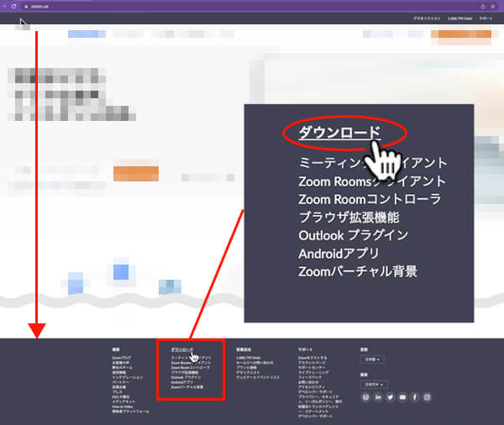Open Androidアプリ in the footer list

[182, 382]
